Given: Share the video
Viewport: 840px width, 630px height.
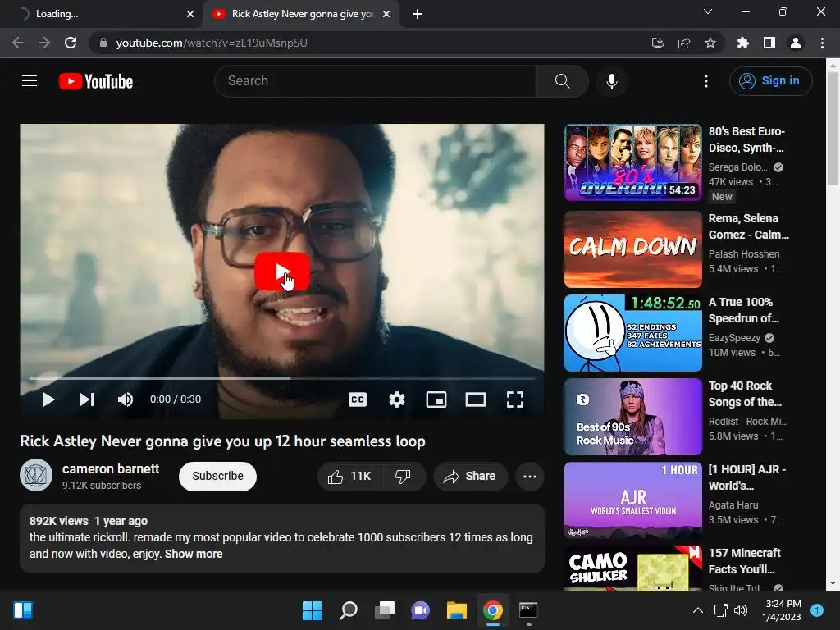Looking at the screenshot, I should pyautogui.click(x=470, y=477).
